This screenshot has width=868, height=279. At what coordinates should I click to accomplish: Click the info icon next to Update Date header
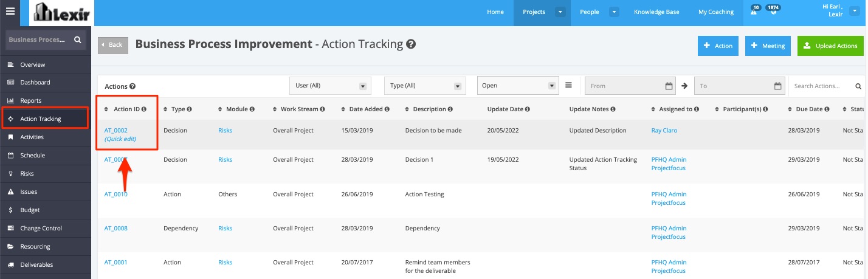(x=528, y=109)
